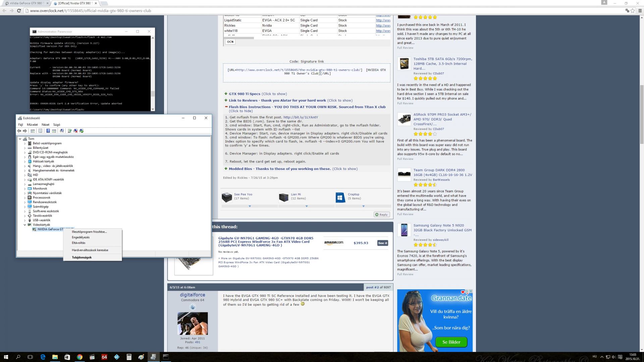Switch to the nVidia GeForce GTX 980 Chrome tab

[x=26, y=3]
